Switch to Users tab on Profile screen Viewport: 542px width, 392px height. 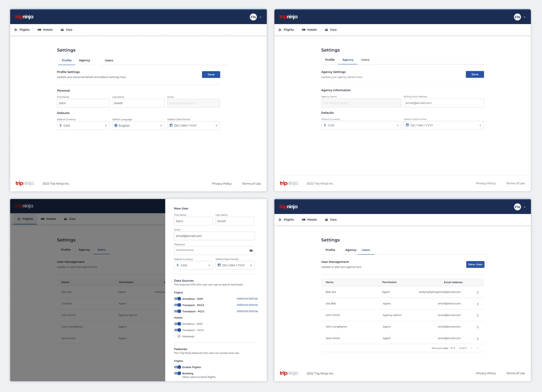[109, 60]
